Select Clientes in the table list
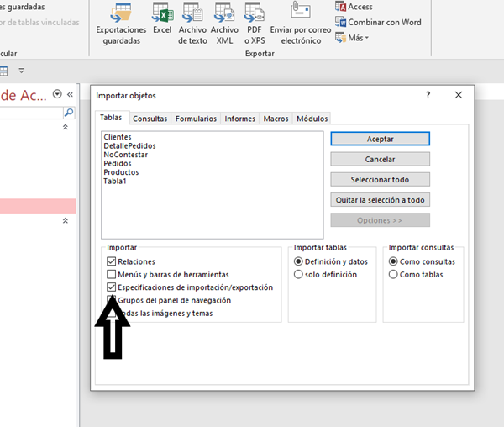 pyautogui.click(x=118, y=137)
